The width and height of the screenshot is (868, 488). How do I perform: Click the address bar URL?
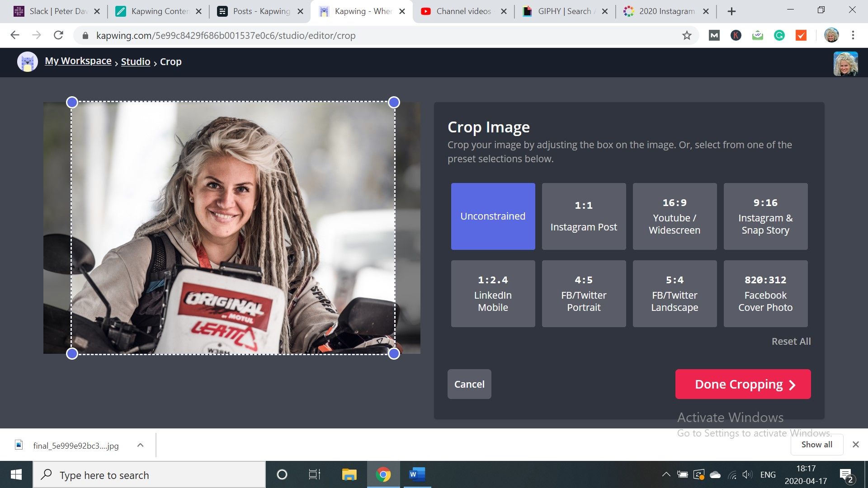tap(226, 35)
